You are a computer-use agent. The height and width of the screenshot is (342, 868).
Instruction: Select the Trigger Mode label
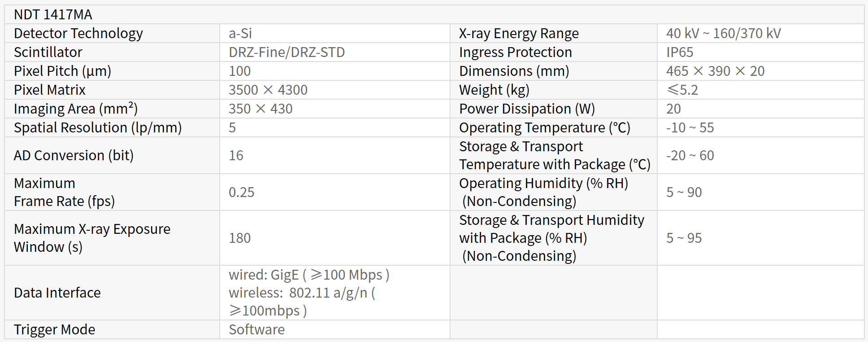(55, 330)
